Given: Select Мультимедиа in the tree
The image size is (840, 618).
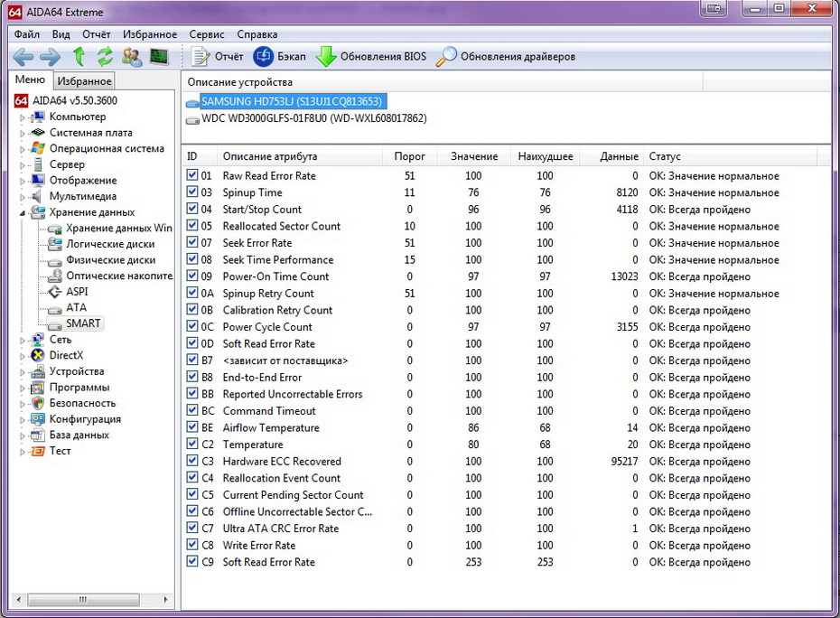Looking at the screenshot, I should tap(83, 196).
